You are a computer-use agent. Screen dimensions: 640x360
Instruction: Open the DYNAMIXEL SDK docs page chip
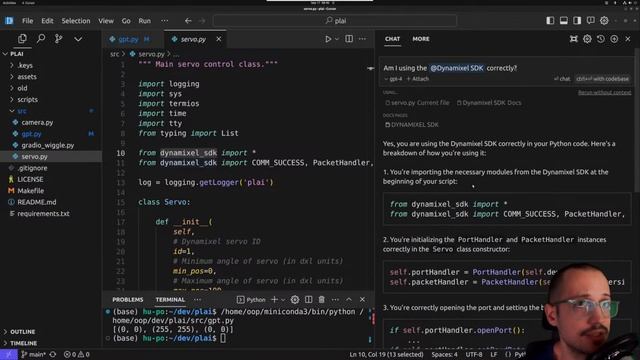[412, 125]
